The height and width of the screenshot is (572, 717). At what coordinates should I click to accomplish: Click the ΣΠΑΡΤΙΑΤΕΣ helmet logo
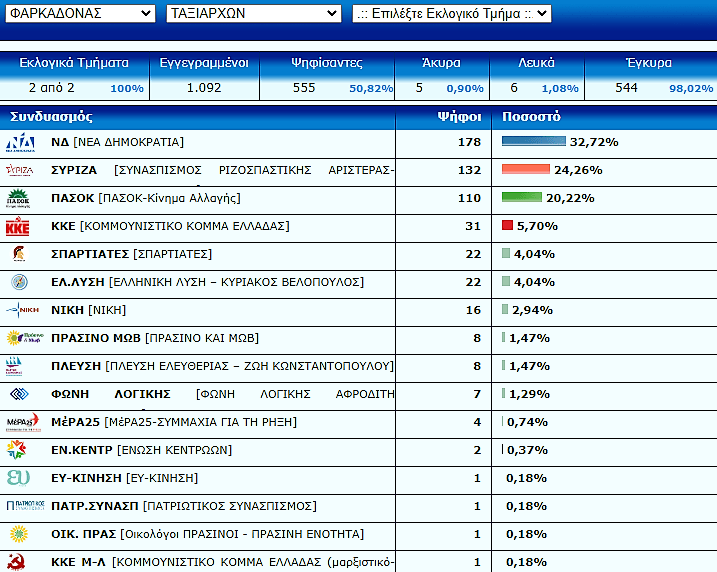pos(18,254)
